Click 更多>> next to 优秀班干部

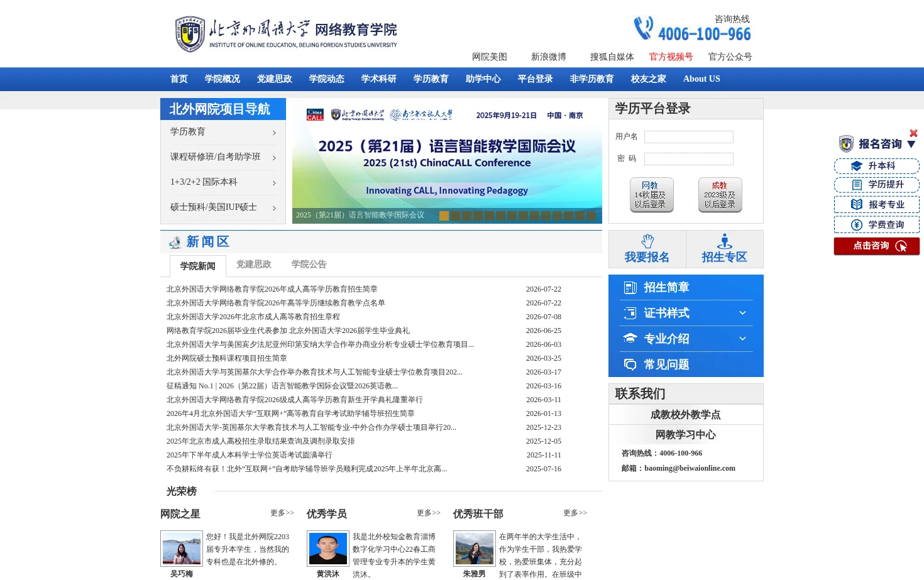pyautogui.click(x=575, y=513)
